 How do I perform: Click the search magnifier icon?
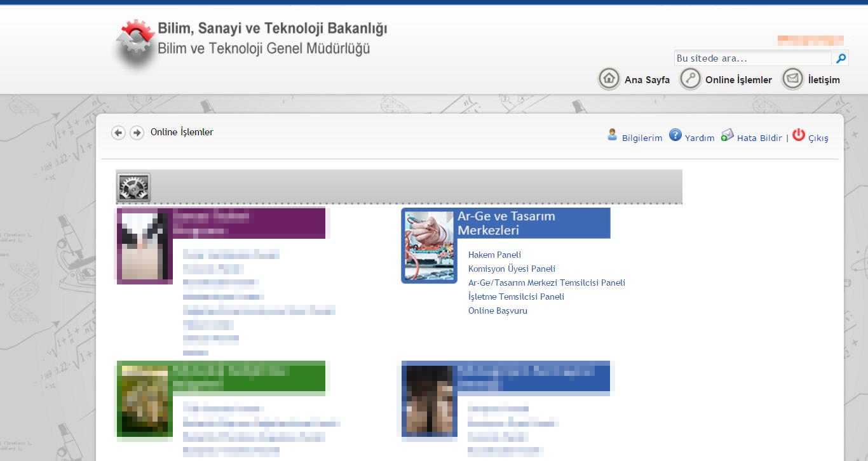click(841, 58)
